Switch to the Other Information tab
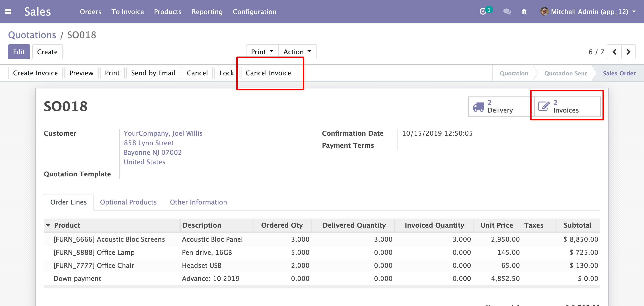644x306 pixels. [198, 202]
